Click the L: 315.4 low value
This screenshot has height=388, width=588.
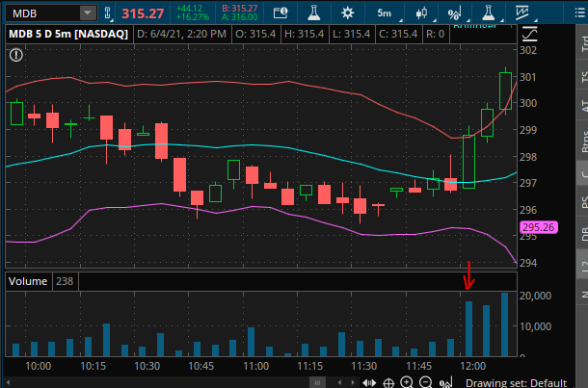tap(352, 34)
